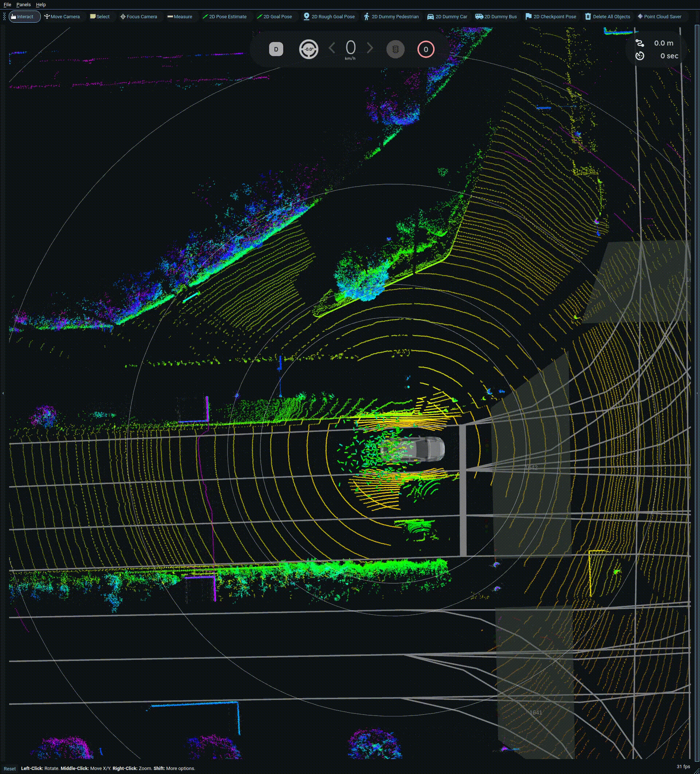
Task: Click the Delete All Objects trash tool
Action: (607, 16)
